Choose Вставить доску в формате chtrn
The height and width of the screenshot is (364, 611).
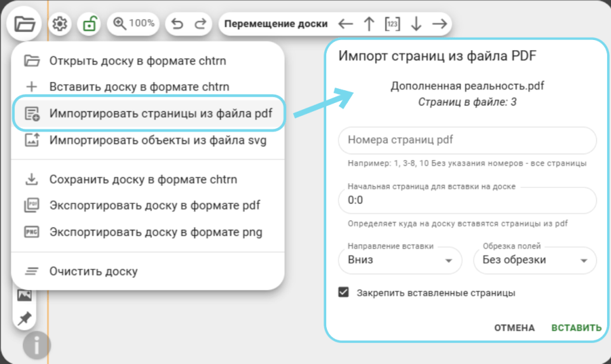pos(148,87)
